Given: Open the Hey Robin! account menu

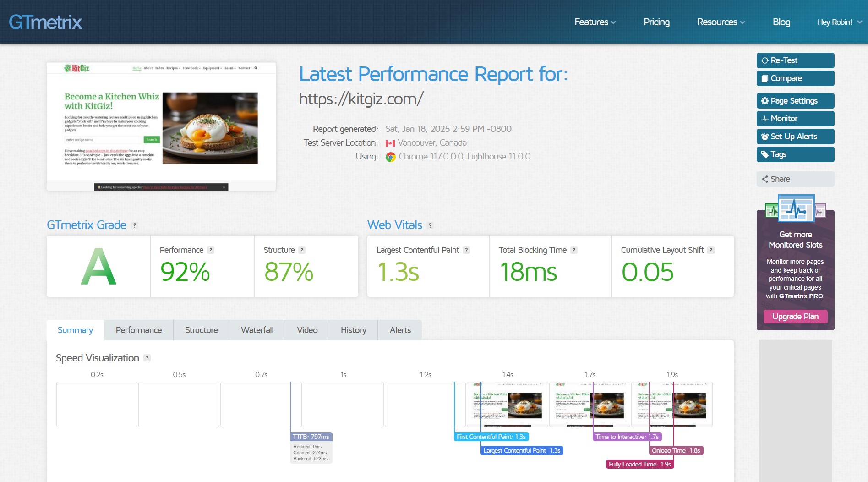Looking at the screenshot, I should [839, 22].
